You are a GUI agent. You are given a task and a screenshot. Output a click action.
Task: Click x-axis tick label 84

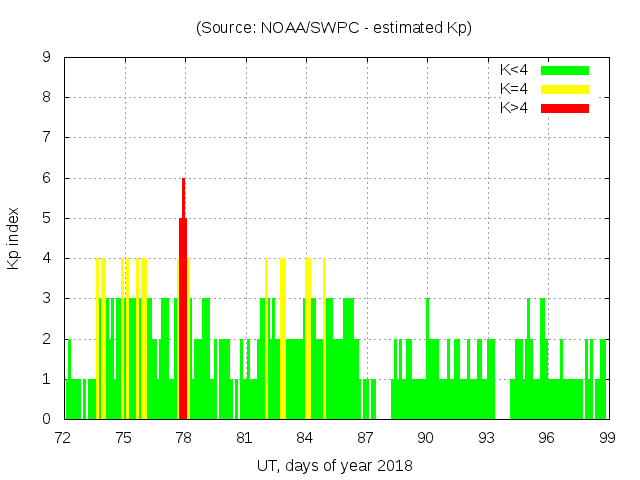pyautogui.click(x=305, y=437)
